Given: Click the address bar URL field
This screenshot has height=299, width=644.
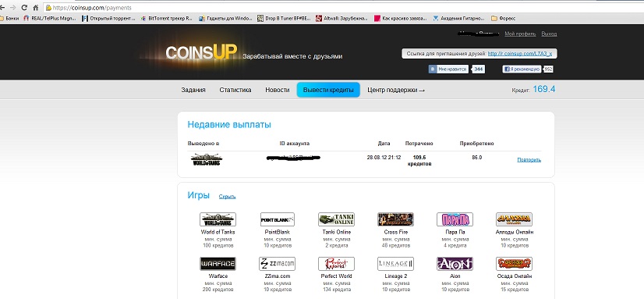Looking at the screenshot, I should point(344,8).
